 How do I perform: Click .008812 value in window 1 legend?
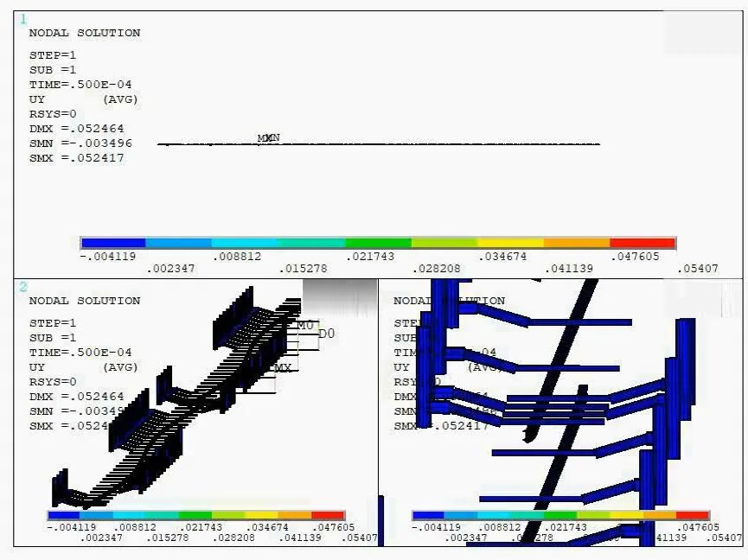click(237, 257)
